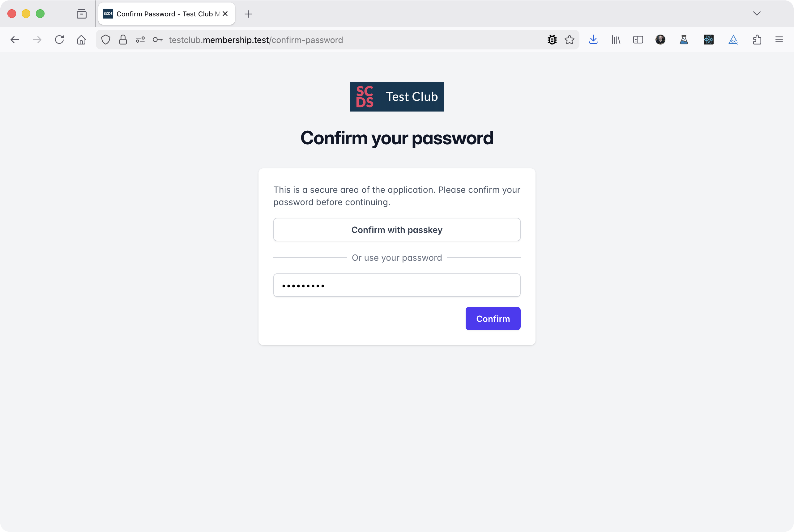Bookmark this page with the star
Screen dimensions: 794x532
[570, 40]
